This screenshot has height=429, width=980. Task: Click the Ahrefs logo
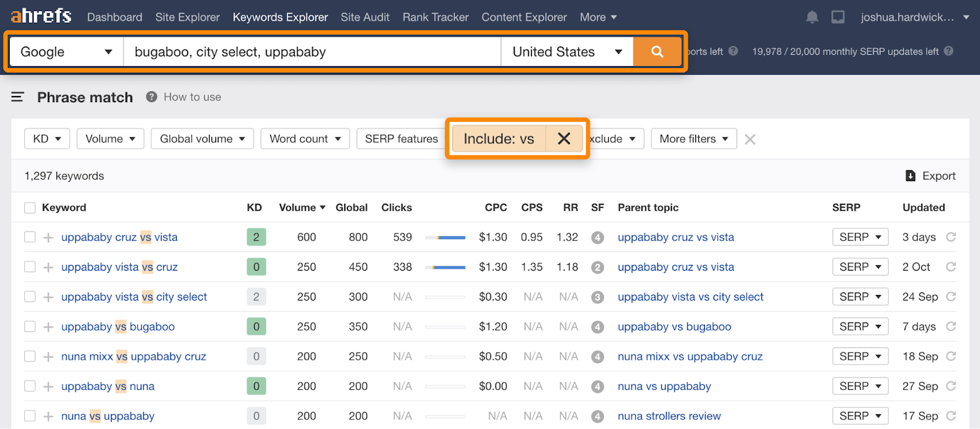(x=41, y=16)
